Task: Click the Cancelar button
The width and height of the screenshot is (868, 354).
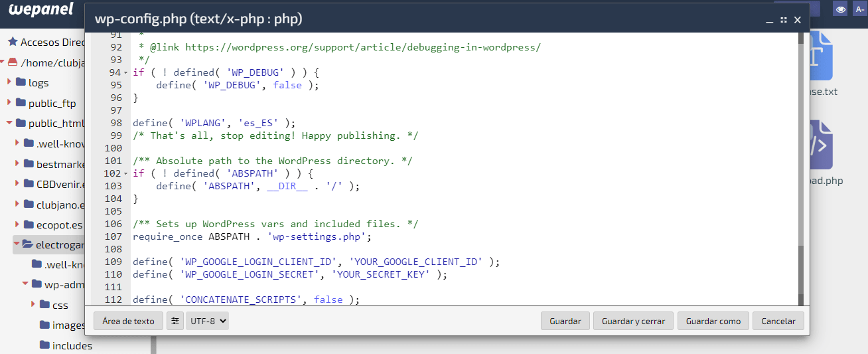Action: (778, 321)
